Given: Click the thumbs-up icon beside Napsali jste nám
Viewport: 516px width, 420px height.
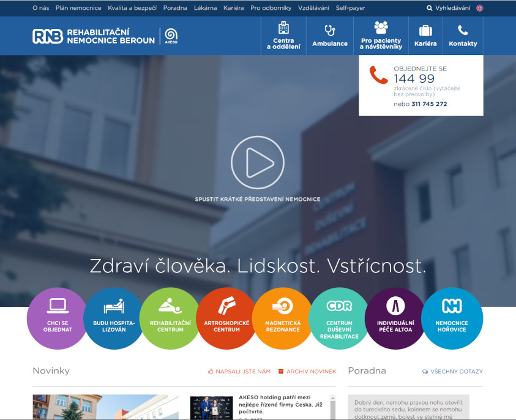Looking at the screenshot, I should click(x=211, y=371).
